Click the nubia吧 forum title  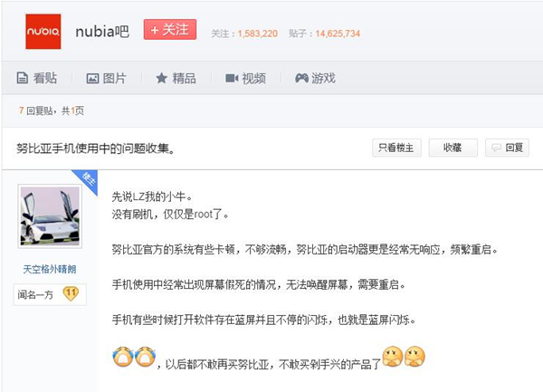click(102, 32)
